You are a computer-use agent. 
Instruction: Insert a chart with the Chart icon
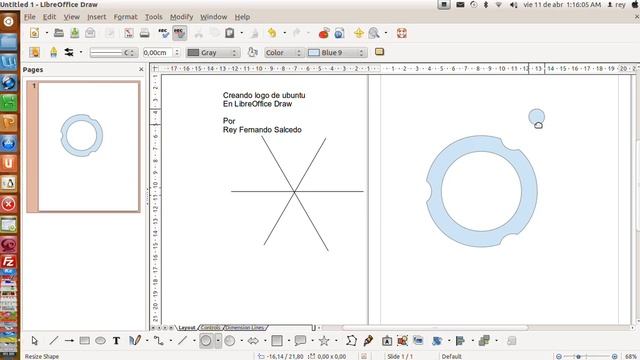[x=324, y=33]
